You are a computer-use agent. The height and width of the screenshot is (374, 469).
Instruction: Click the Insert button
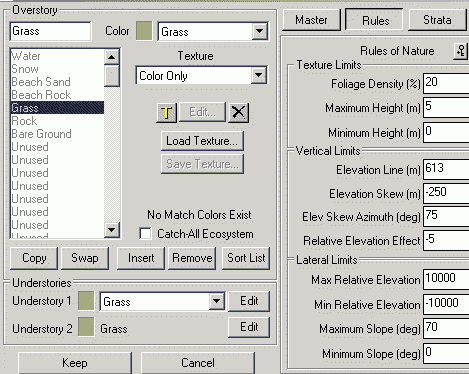[x=141, y=258]
